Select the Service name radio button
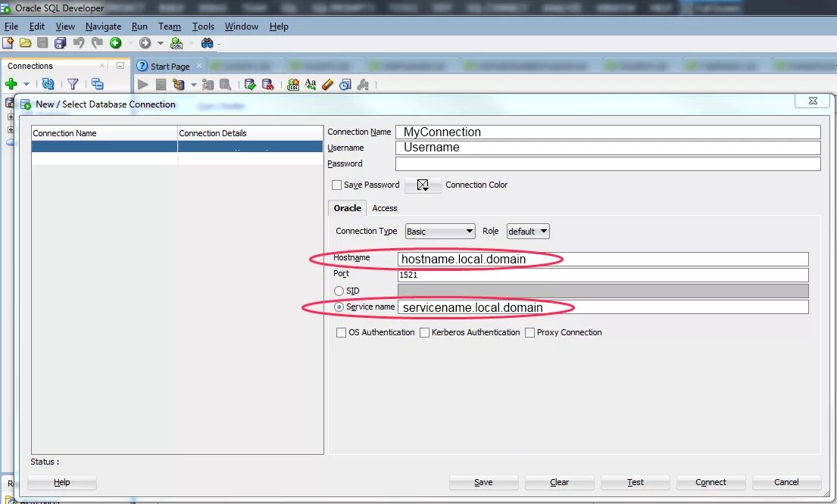The image size is (837, 504). 339,307
